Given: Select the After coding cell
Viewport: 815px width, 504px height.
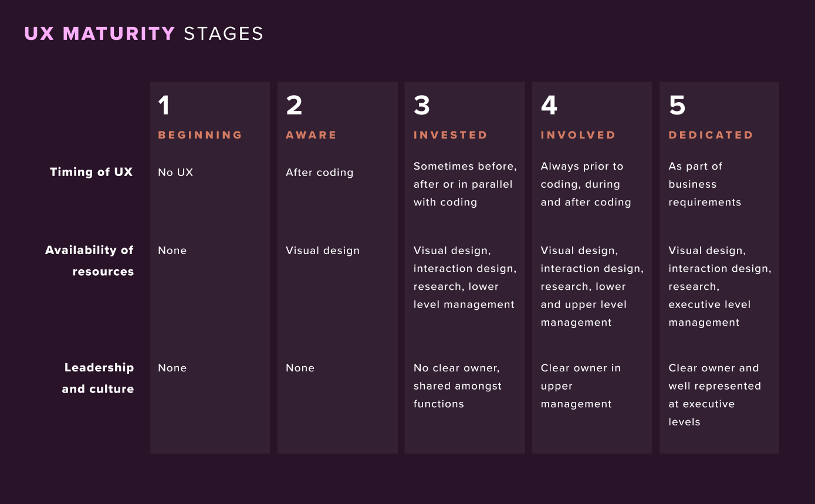Looking at the screenshot, I should (320, 172).
